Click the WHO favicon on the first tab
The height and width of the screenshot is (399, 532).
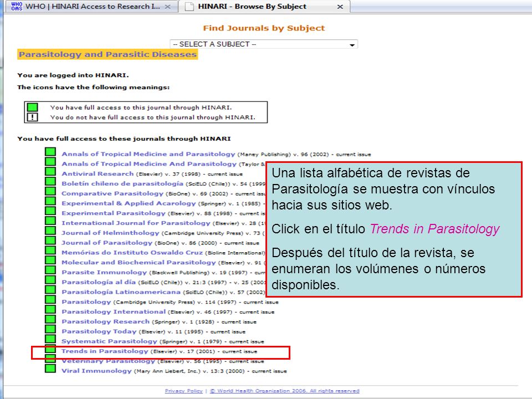17,7
